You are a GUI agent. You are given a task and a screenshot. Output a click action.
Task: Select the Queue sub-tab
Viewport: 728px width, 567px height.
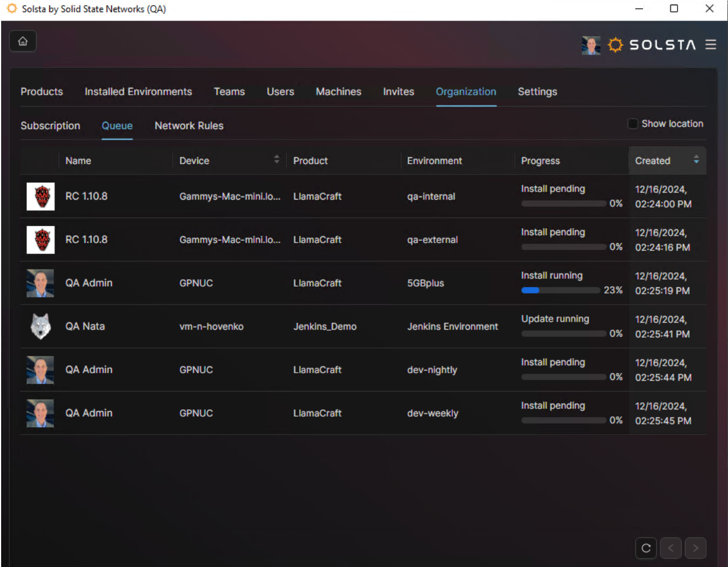click(117, 126)
